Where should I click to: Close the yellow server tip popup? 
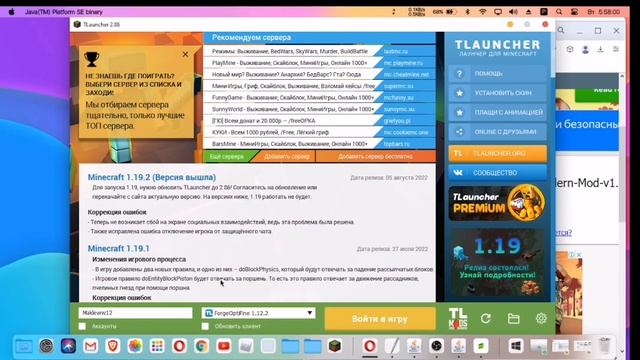(x=185, y=54)
